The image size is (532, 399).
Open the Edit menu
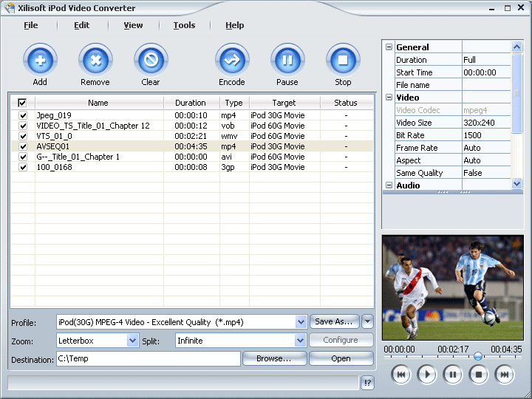coord(82,25)
